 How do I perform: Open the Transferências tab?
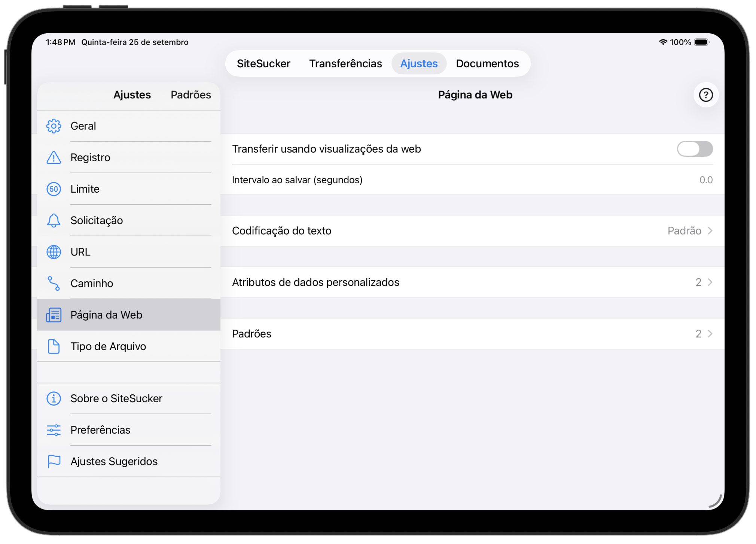click(x=345, y=64)
